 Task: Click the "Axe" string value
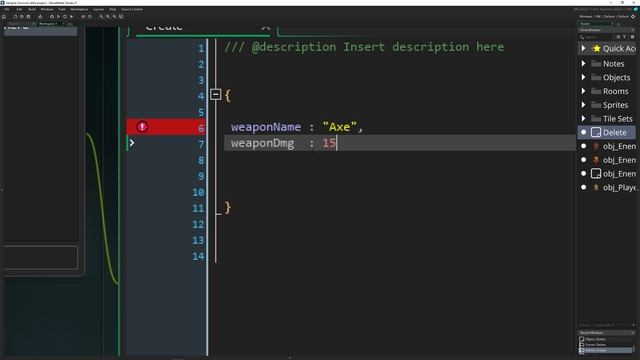[x=340, y=127]
